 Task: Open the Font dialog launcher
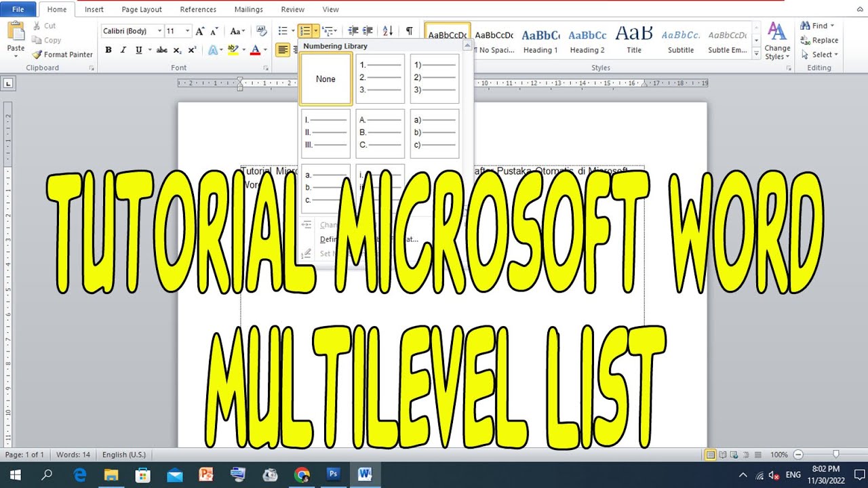pyautogui.click(x=265, y=68)
